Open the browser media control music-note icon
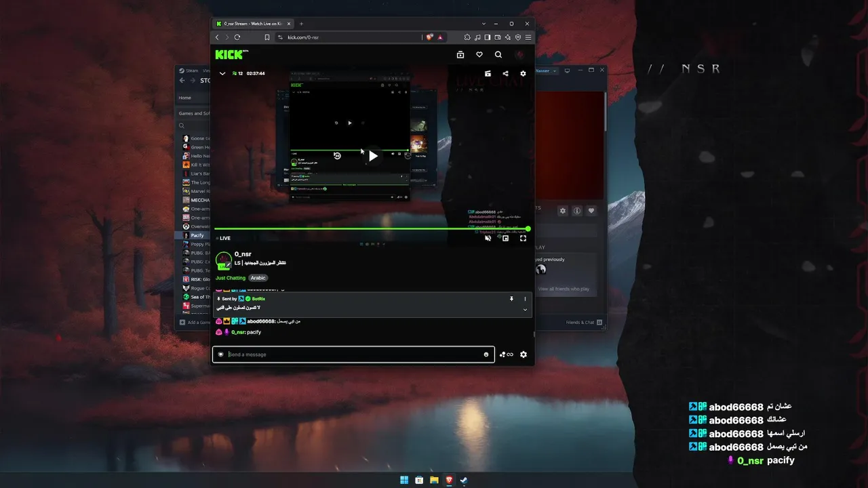 (x=477, y=37)
